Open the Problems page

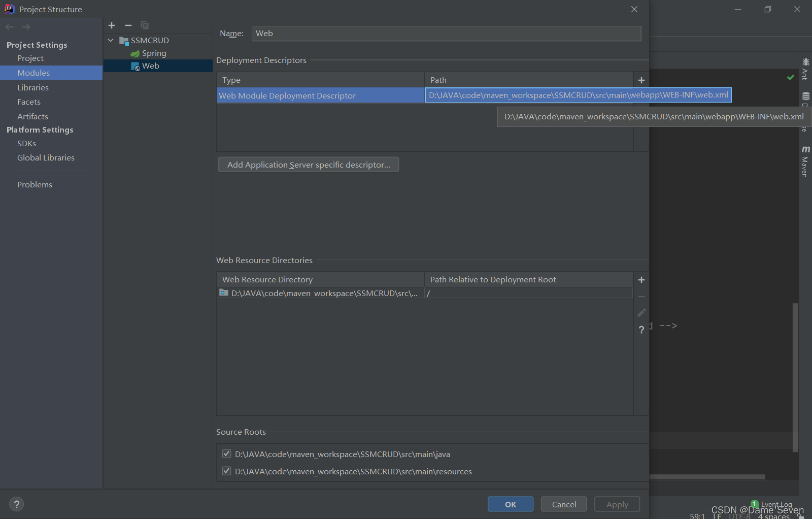click(35, 185)
